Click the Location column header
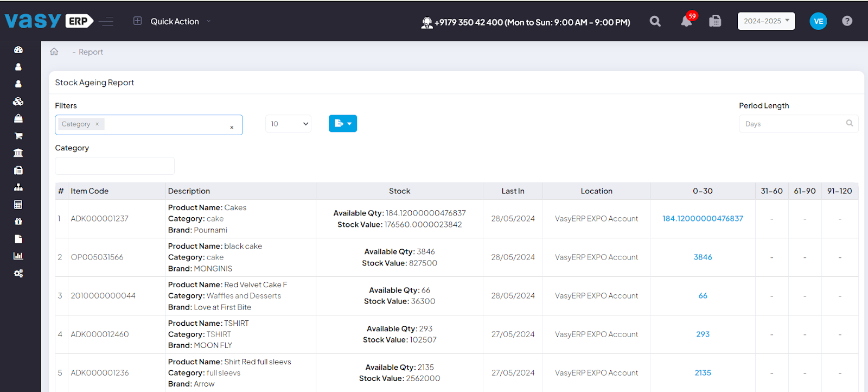The width and height of the screenshot is (868, 392). 596,191
